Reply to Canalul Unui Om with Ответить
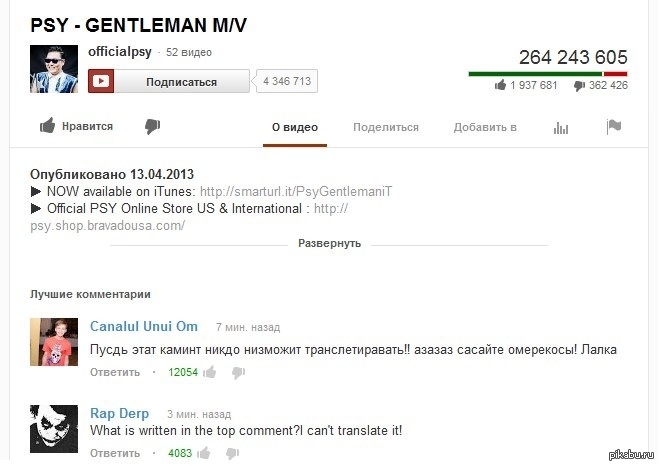The image size is (659, 466). click(x=115, y=372)
